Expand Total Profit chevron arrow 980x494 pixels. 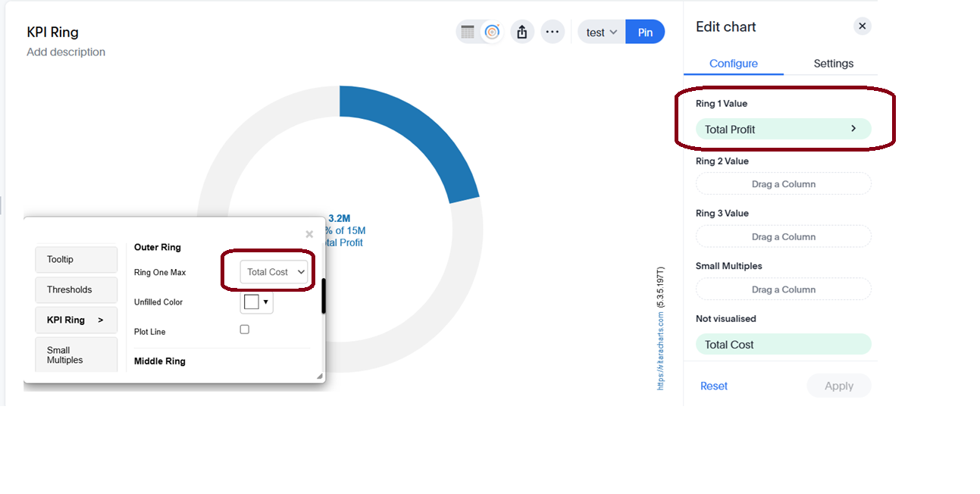[x=853, y=129]
